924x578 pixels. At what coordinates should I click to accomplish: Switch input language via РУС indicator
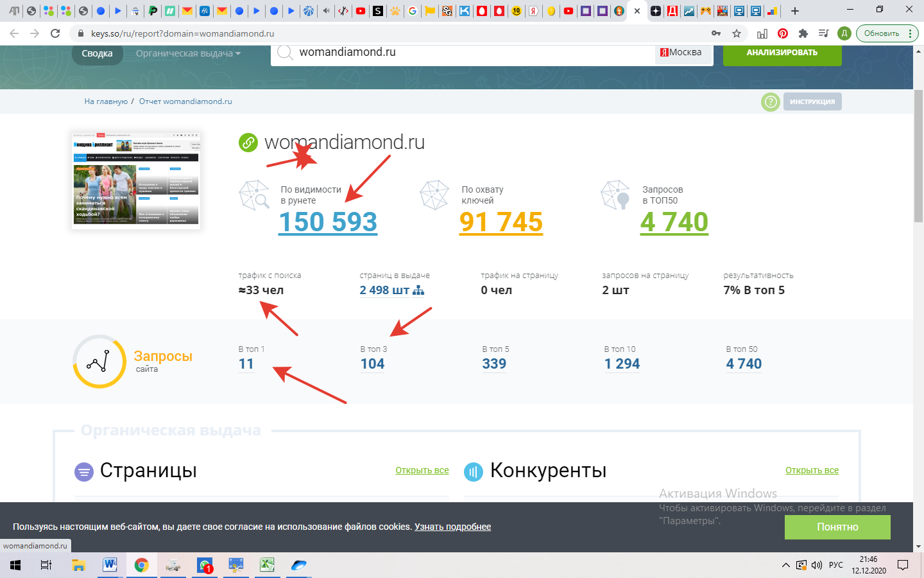[836, 565]
